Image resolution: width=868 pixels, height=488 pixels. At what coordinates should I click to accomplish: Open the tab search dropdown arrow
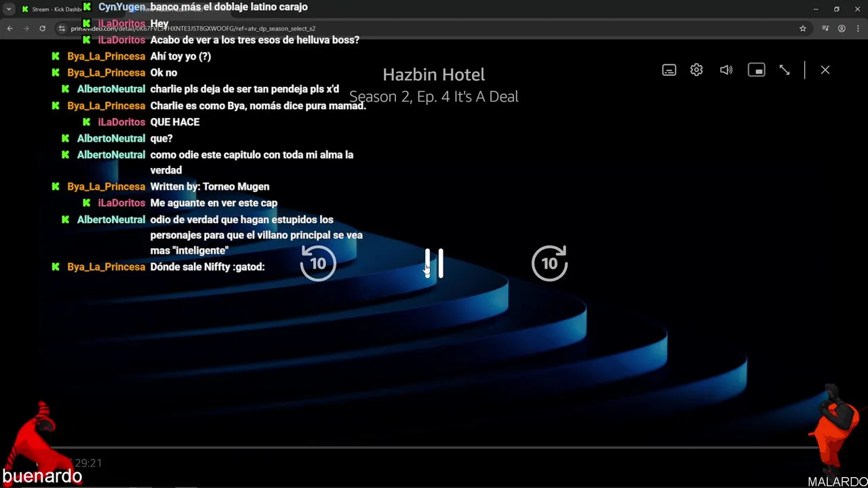pyautogui.click(x=9, y=9)
